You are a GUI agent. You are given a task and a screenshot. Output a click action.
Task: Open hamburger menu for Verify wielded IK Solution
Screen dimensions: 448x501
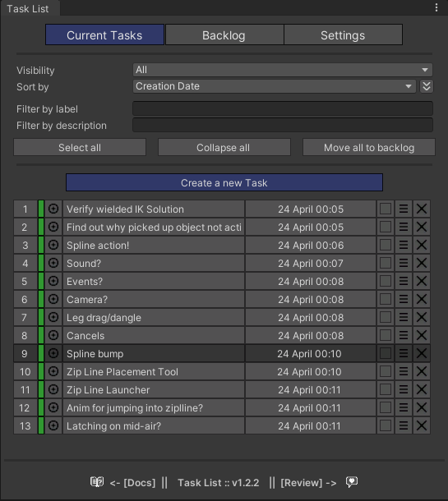(x=404, y=209)
